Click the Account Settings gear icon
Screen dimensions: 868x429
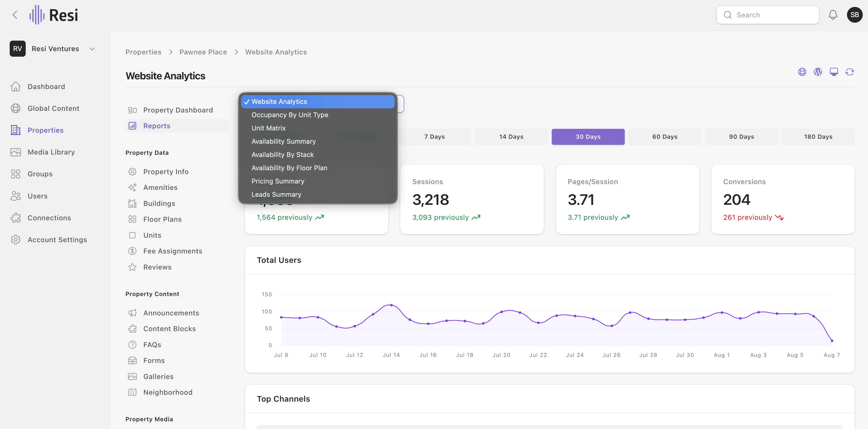coord(15,240)
